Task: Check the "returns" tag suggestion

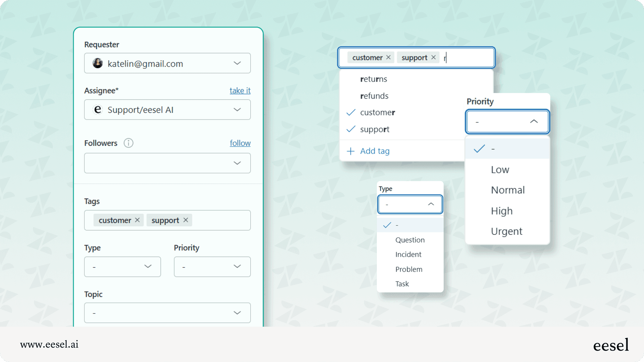Action: 374,79
